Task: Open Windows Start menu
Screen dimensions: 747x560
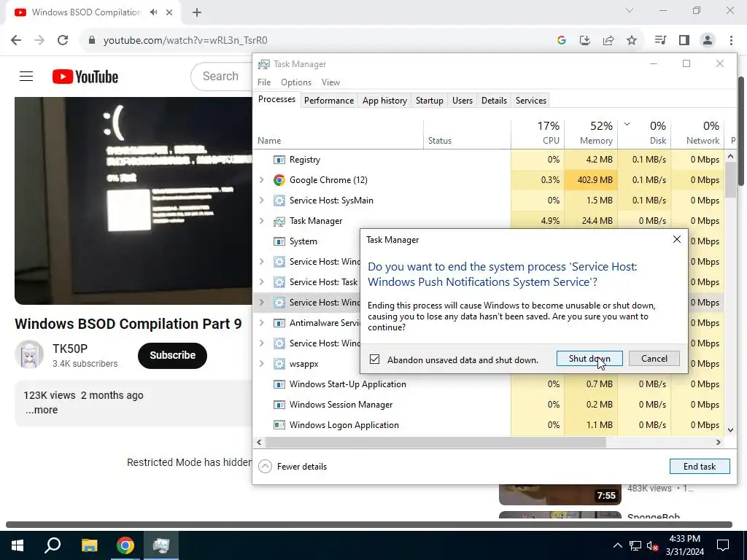Action: point(18,545)
